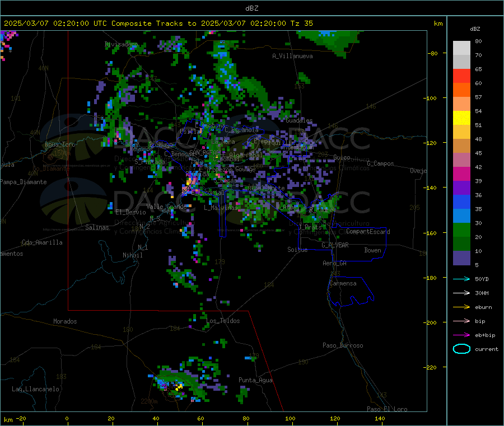Click the 'Tz 35' header text

click(302, 24)
